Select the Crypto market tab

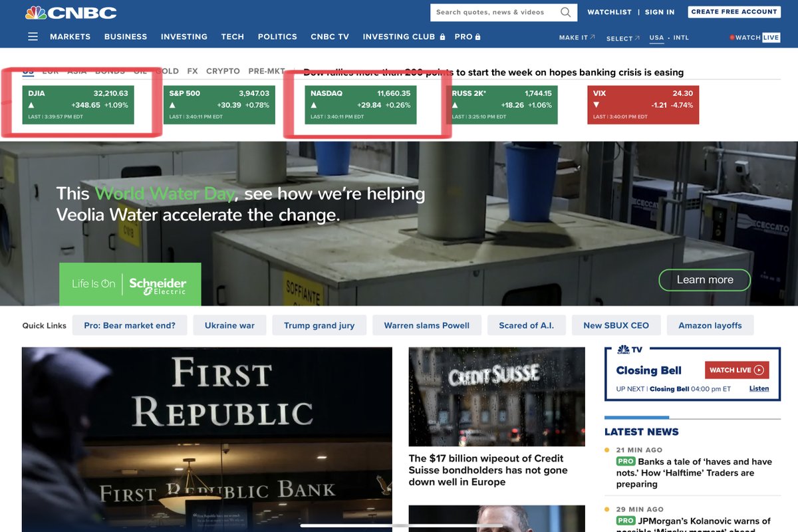coord(223,71)
